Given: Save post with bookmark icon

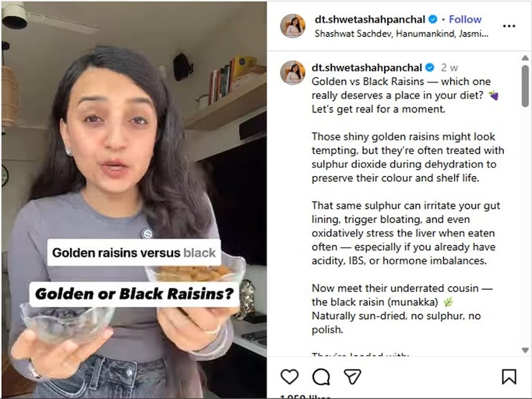Looking at the screenshot, I should 509,376.
